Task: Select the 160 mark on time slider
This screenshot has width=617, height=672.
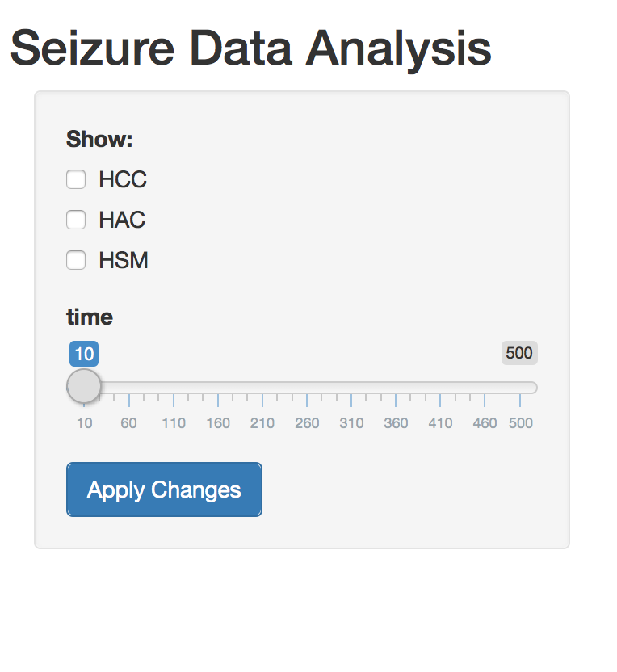Action: (218, 423)
